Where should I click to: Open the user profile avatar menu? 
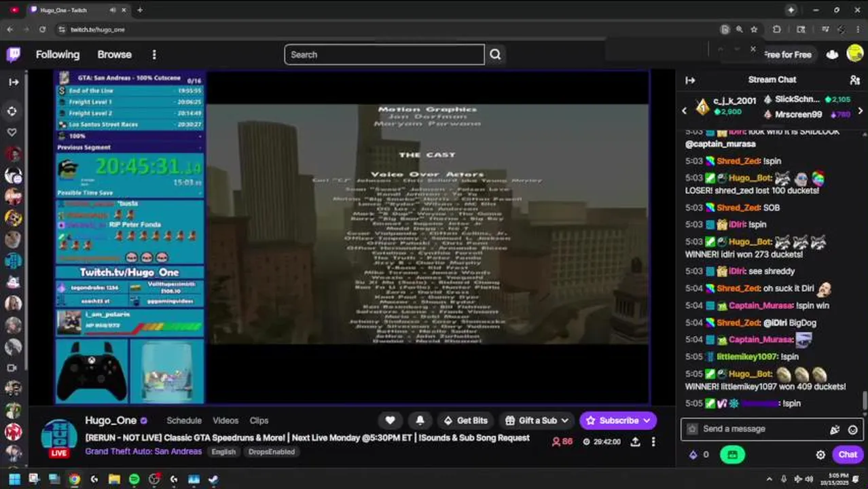coord(855,54)
